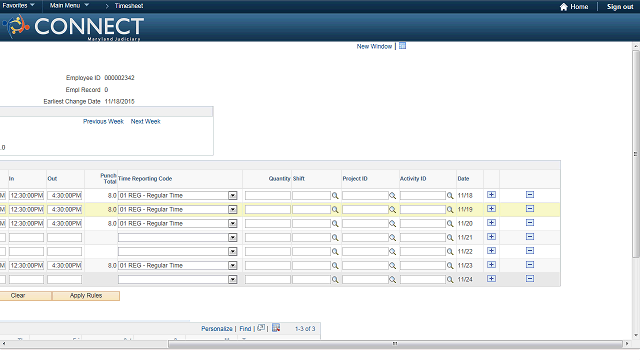Open Time Reporting Code dropdown for 11/24

tap(233, 280)
